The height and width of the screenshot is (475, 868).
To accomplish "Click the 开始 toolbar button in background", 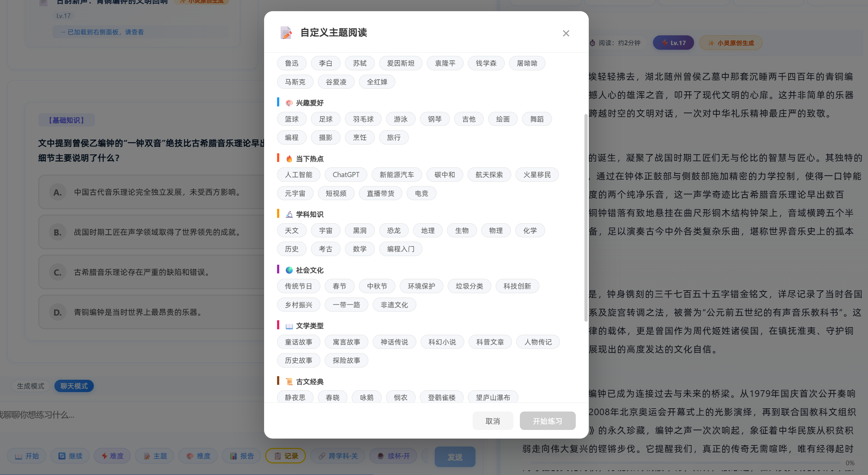I will [27, 456].
